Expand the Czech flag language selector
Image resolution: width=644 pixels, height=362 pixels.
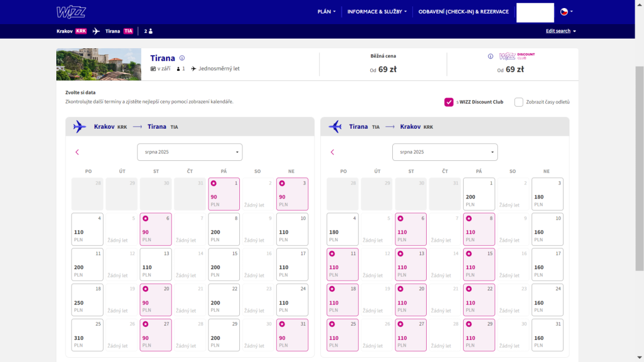pyautogui.click(x=566, y=12)
